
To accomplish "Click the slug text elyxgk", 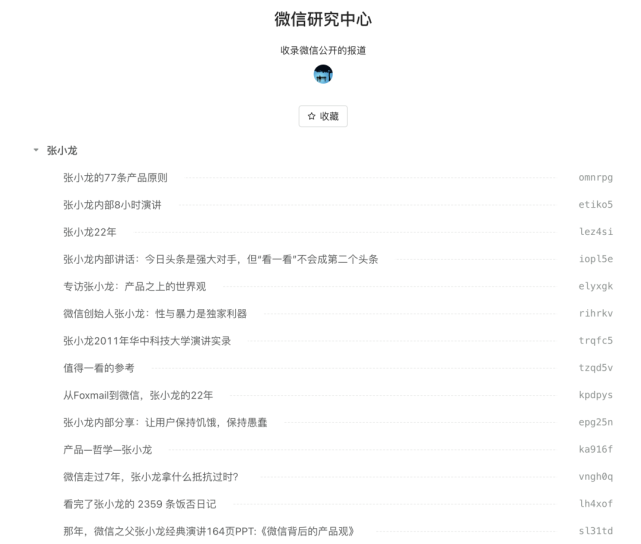I will (596, 287).
